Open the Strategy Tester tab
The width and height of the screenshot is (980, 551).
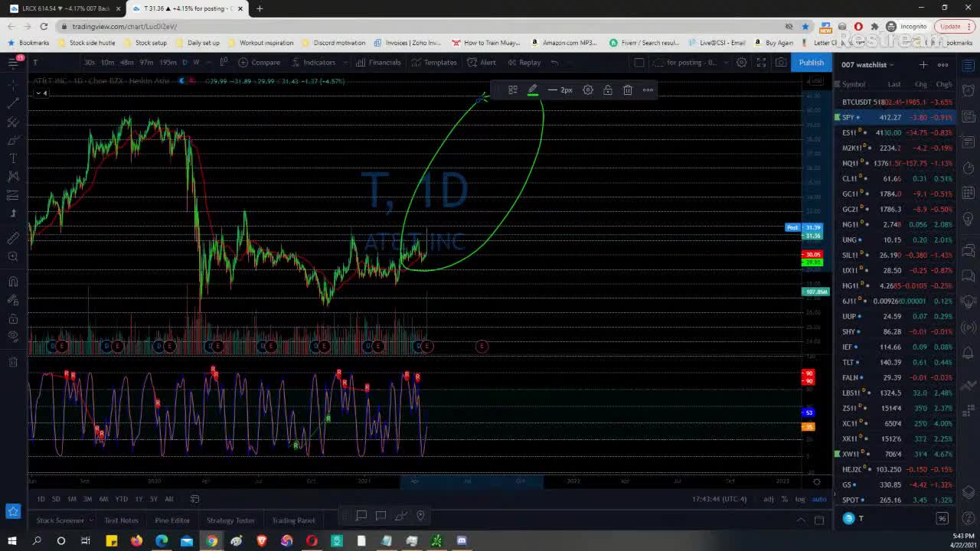[230, 520]
